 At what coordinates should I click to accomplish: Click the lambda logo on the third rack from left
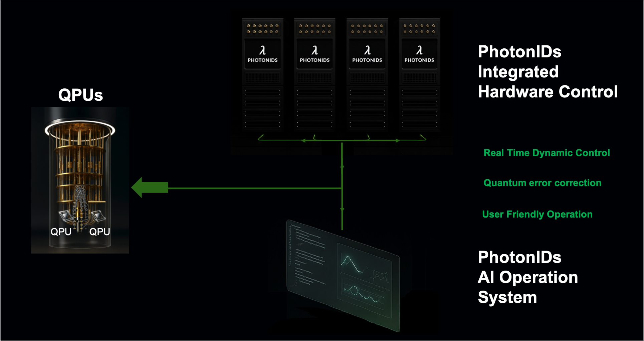coord(367,50)
